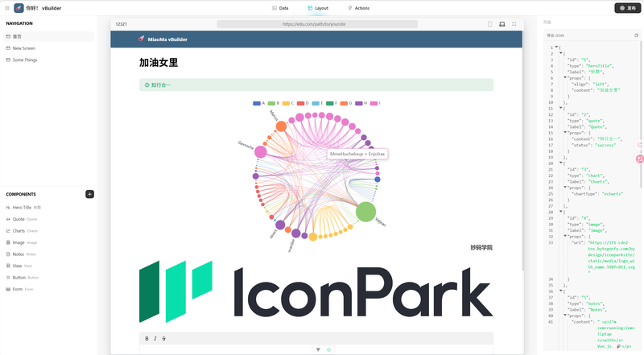
Task: Toggle legend series C in chart
Action: click(288, 103)
